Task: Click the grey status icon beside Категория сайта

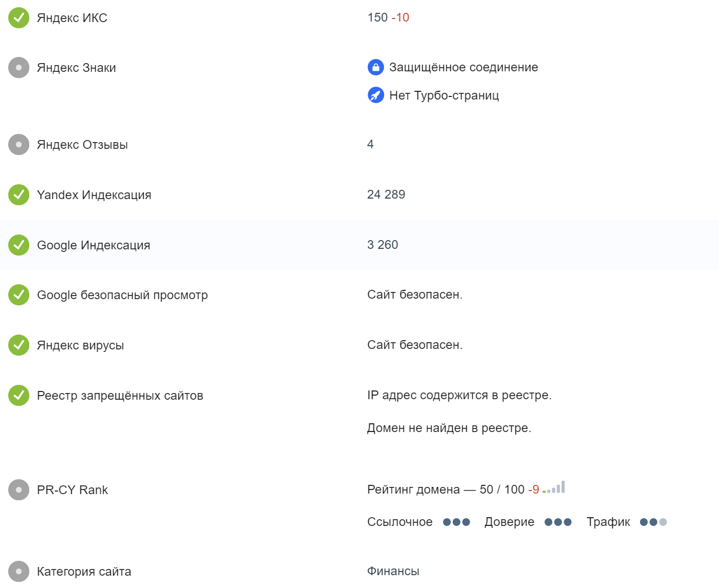Action: [x=19, y=572]
